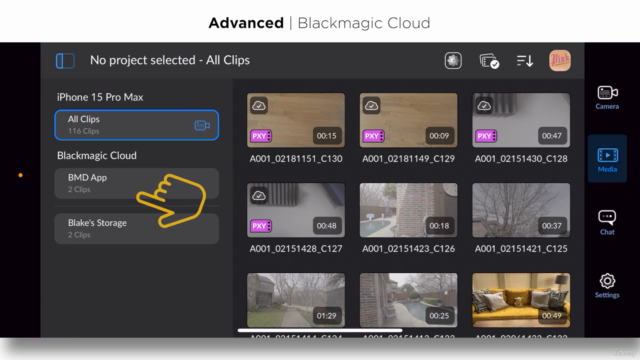Switch to the Media tab
The width and height of the screenshot is (640, 360).
point(607,159)
